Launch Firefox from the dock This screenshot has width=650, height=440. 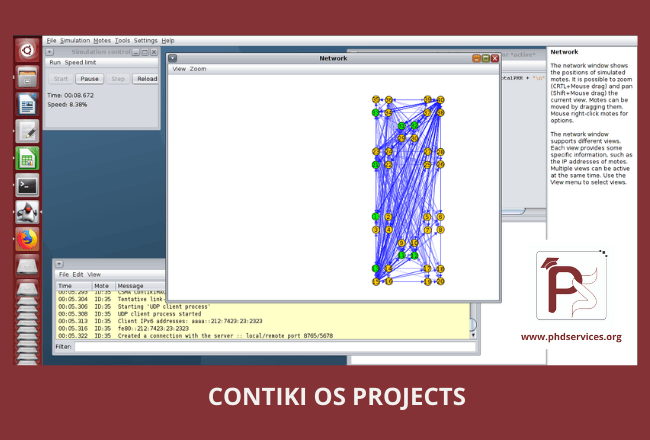tap(27, 239)
